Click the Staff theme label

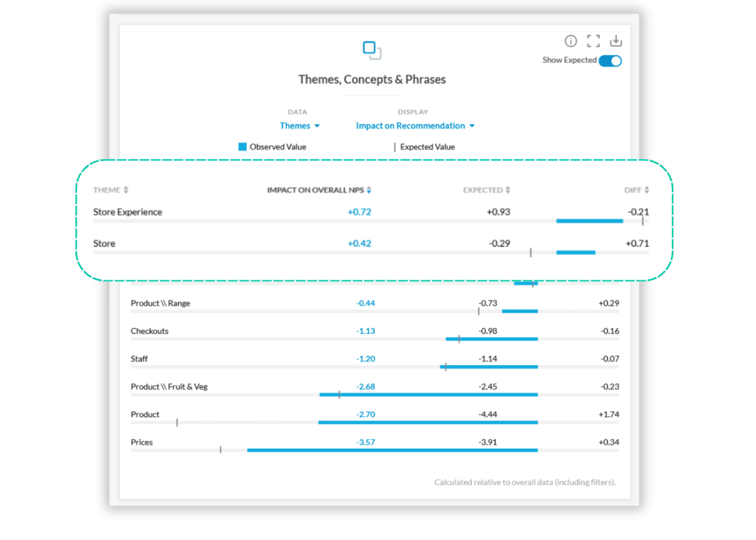coord(139,359)
